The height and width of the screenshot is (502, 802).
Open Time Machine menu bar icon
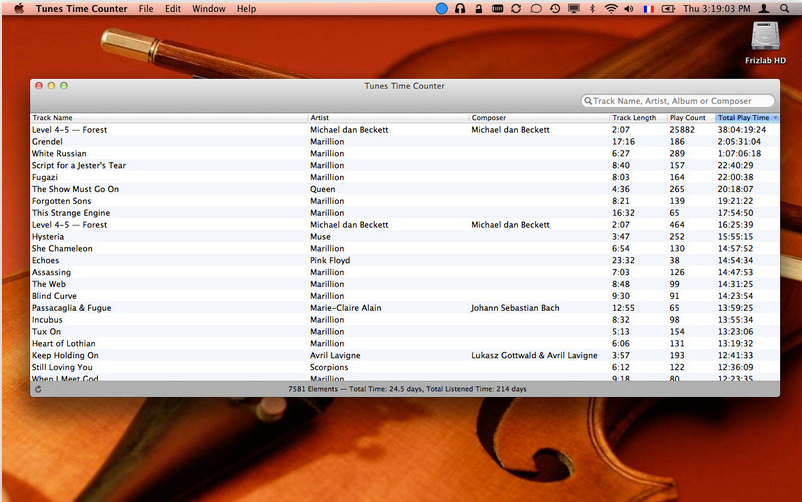coord(554,8)
